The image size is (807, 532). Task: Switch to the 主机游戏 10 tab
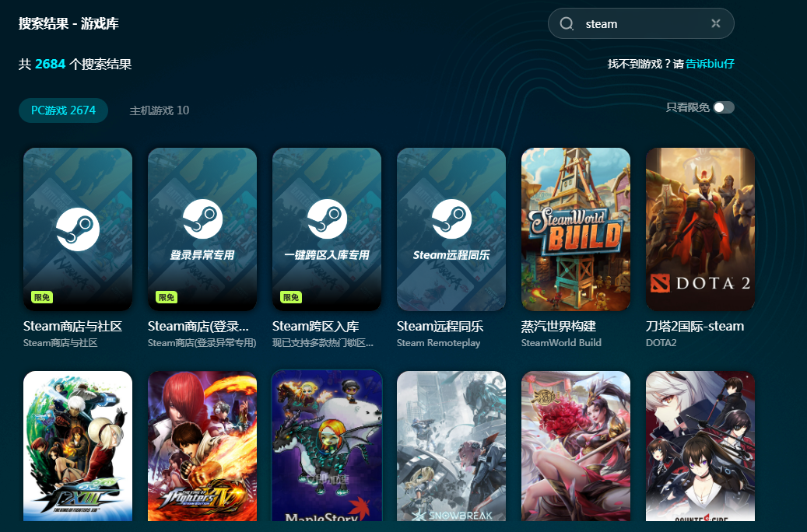point(159,110)
